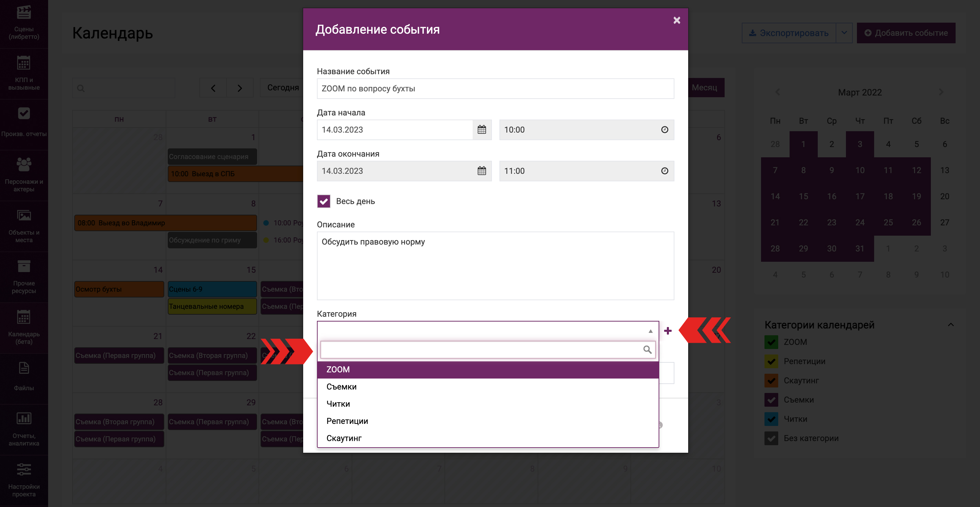
Task: Open end date calendar picker
Action: (x=482, y=171)
